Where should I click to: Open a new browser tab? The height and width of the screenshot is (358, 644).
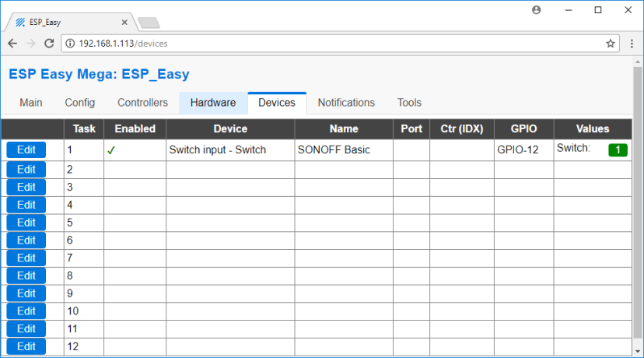tap(149, 23)
